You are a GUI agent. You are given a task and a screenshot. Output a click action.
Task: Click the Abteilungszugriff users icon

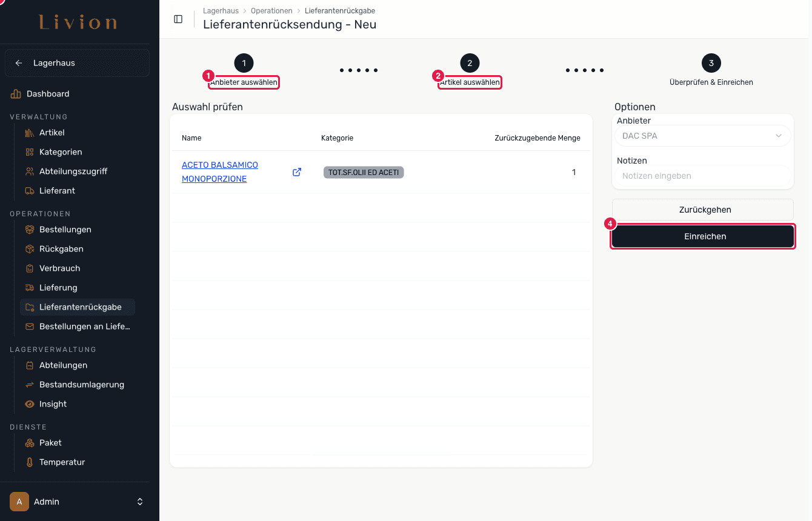[x=30, y=171]
